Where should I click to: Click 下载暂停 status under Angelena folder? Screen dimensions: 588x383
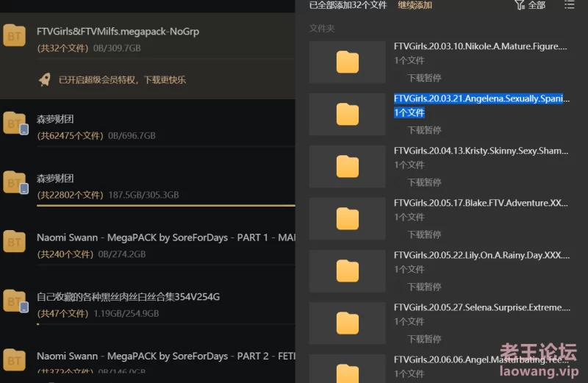point(424,130)
